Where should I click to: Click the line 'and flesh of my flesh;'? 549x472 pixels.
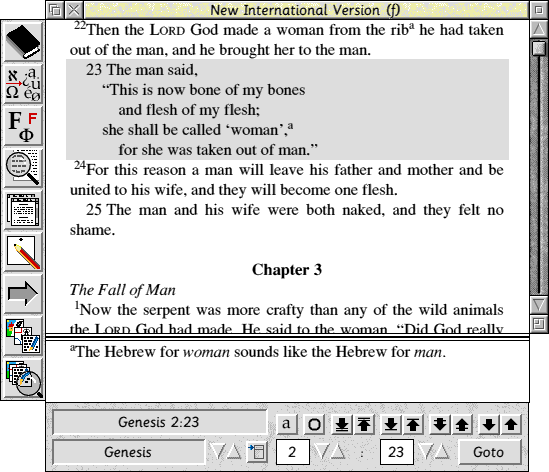[189, 110]
